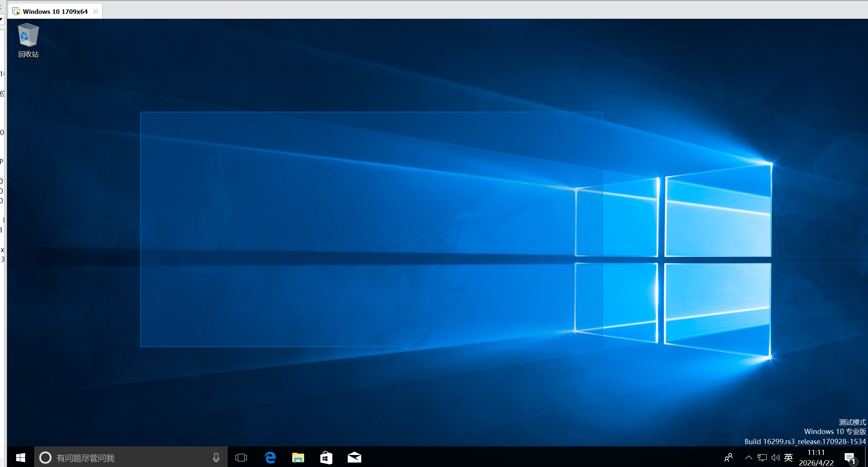868x467 pixels.
Task: Click the Cortana search input box
Action: point(131,458)
